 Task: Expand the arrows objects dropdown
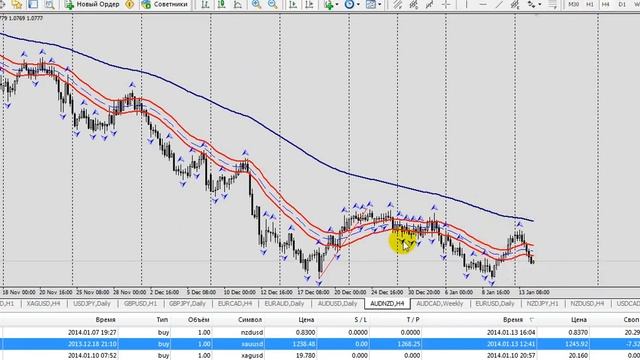tap(540, 4)
